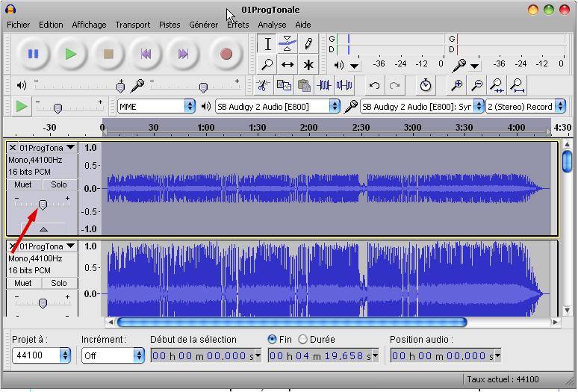Image resolution: width=578 pixels, height=392 pixels.
Task: Click the vertical tracks scrollbar thumb
Action: click(x=567, y=161)
